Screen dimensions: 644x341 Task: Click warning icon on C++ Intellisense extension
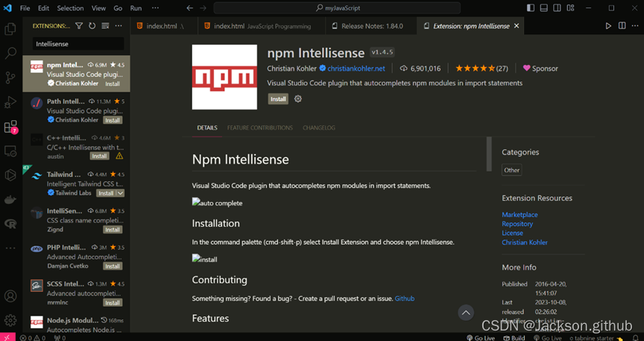click(x=119, y=156)
